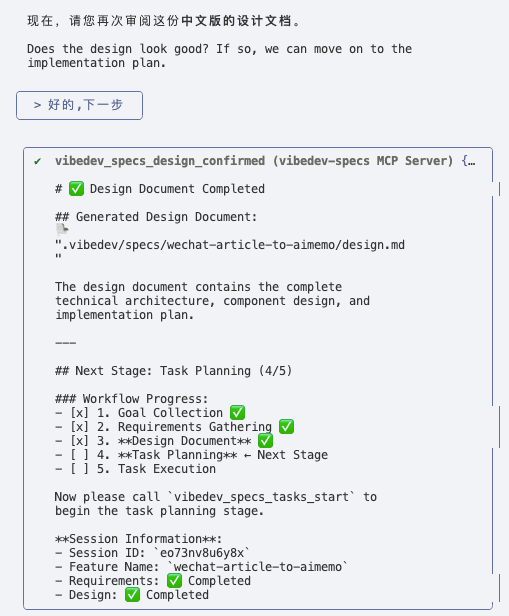Toggle the empty checkbox for Task Execution

tap(79, 469)
